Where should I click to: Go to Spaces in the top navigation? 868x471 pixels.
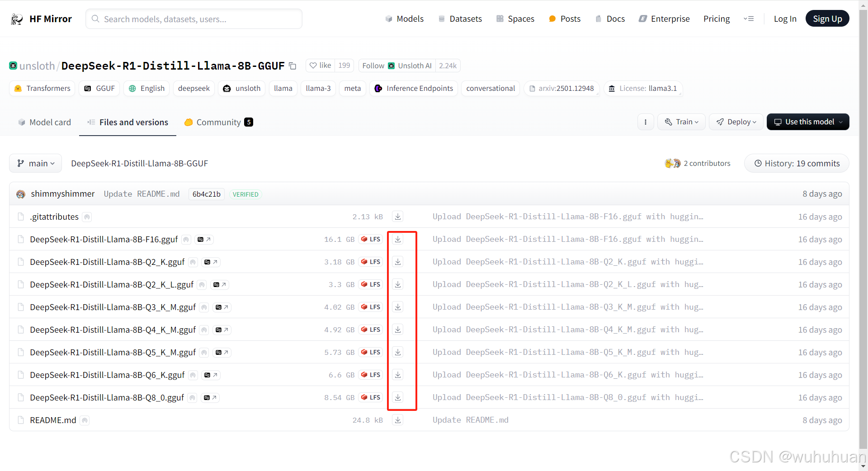coord(515,19)
